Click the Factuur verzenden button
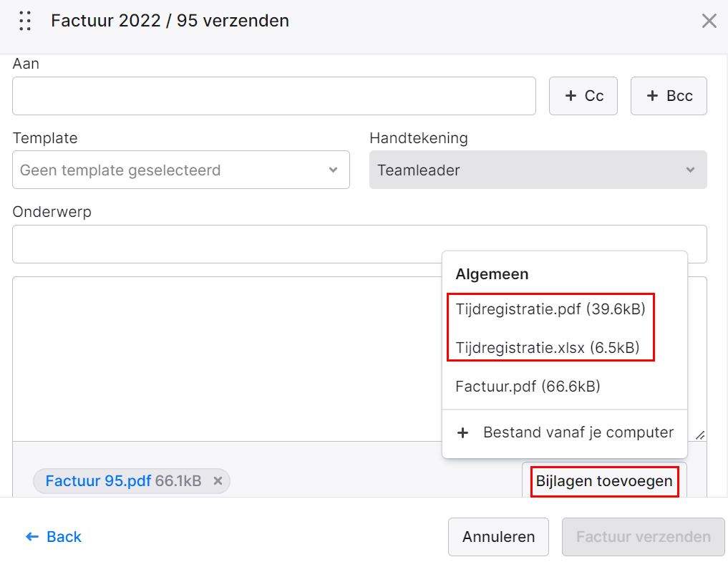 pyautogui.click(x=644, y=537)
